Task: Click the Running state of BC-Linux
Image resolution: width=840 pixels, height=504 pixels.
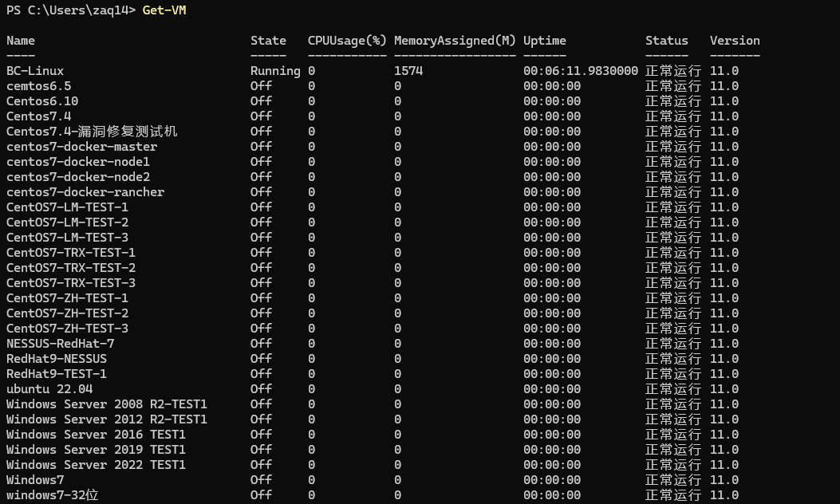Action: 275,71
